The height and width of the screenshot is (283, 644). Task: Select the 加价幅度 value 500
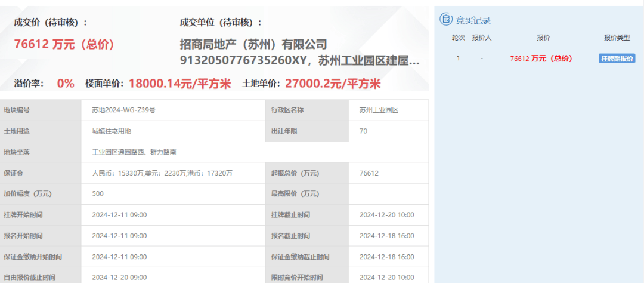coord(98,194)
